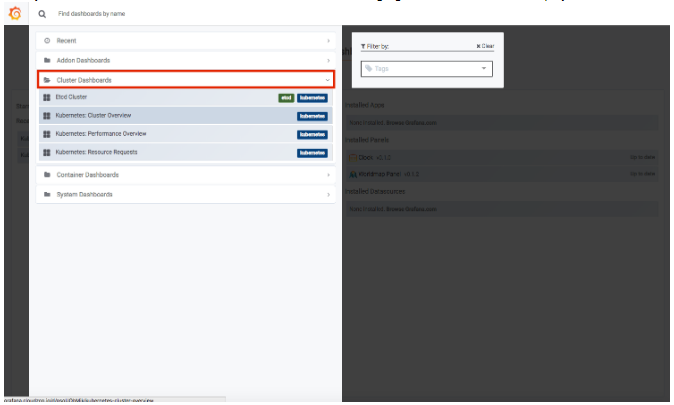
Task: Click kubernetes tag on Resource Requests row
Action: [312, 153]
